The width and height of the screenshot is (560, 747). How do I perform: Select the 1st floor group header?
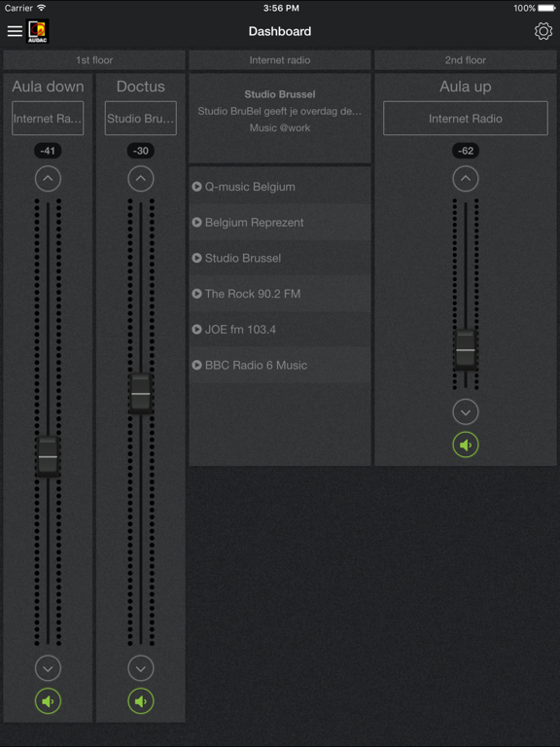tap(94, 60)
